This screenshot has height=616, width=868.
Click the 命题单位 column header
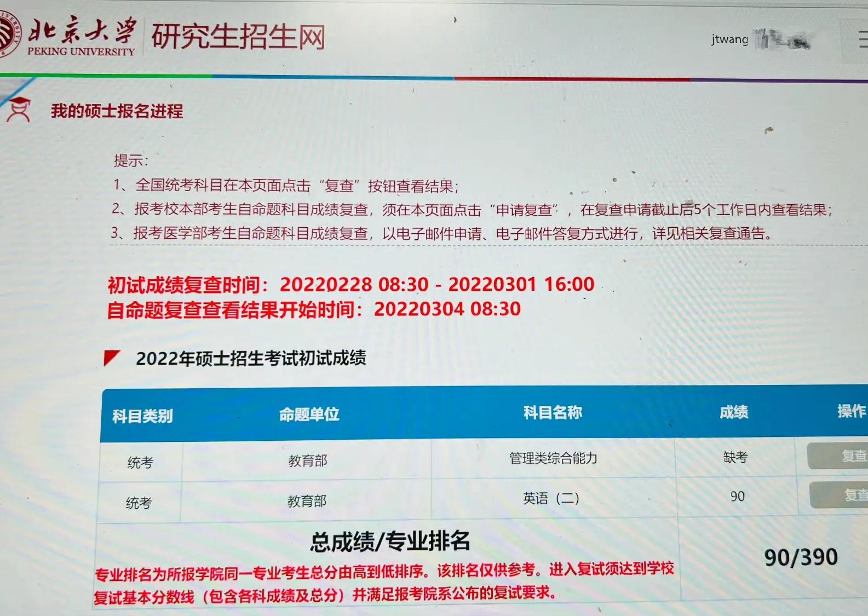coord(309,414)
